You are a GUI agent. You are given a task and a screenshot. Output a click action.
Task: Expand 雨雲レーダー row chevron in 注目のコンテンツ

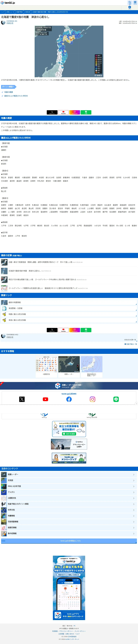(134, 475)
